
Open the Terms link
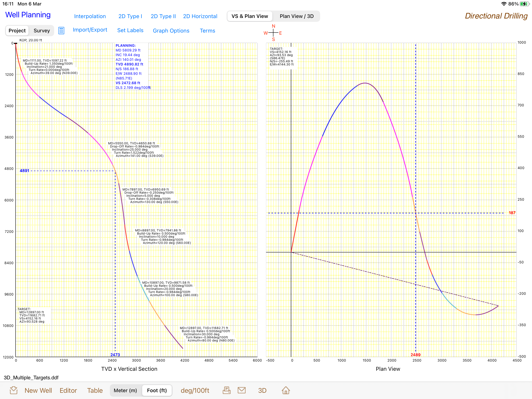pyautogui.click(x=207, y=31)
